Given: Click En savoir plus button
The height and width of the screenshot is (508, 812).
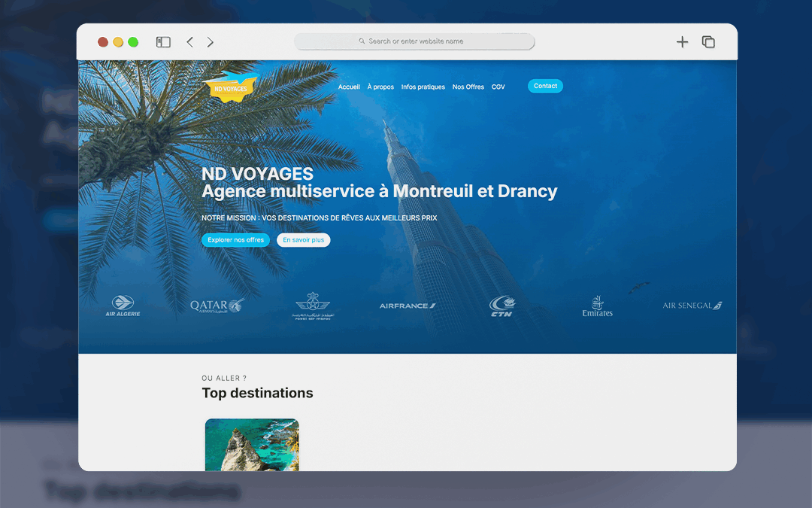Looking at the screenshot, I should tap(304, 240).
